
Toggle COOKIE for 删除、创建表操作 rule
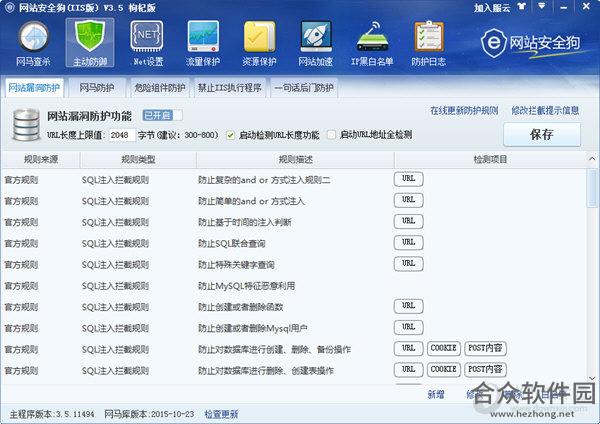click(x=443, y=370)
